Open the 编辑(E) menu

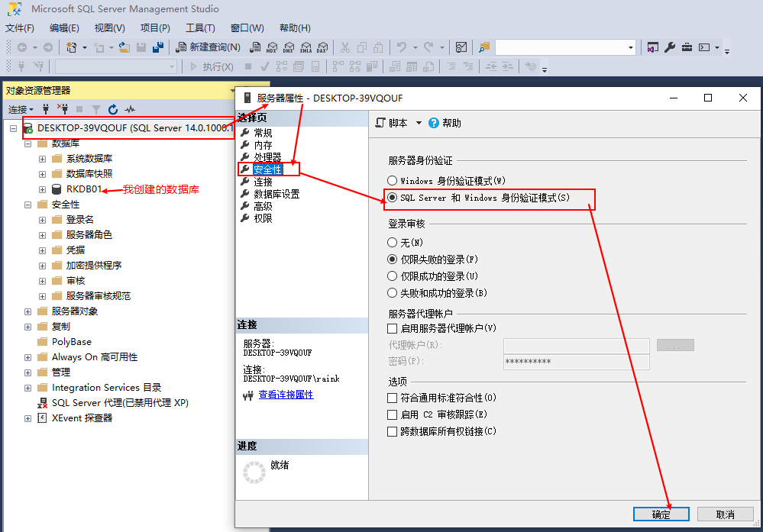(64, 27)
